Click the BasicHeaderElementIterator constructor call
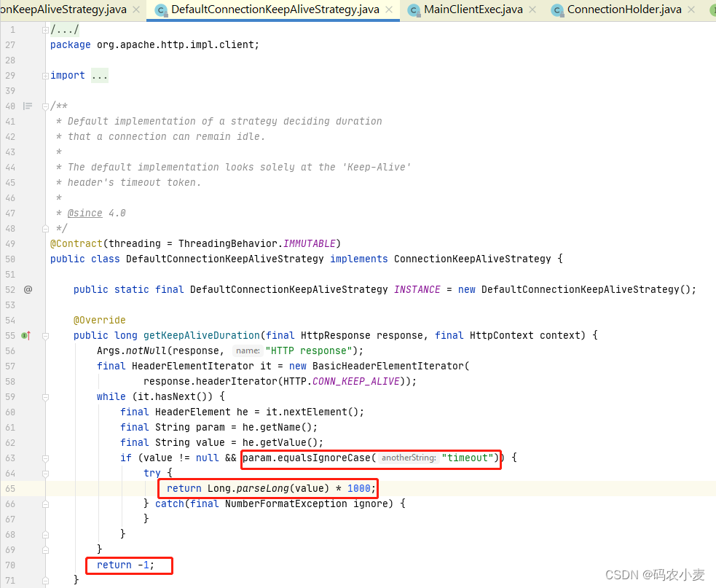This screenshot has height=588, width=716. [388, 366]
